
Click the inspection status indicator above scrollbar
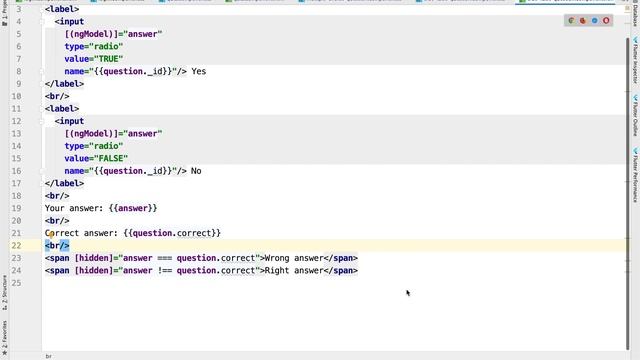(627, 9)
